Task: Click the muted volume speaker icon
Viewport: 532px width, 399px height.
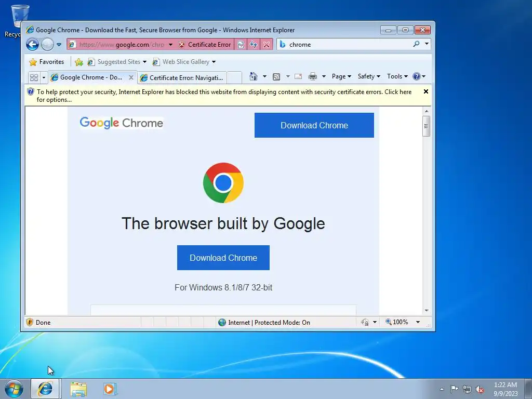Action: tap(480, 389)
